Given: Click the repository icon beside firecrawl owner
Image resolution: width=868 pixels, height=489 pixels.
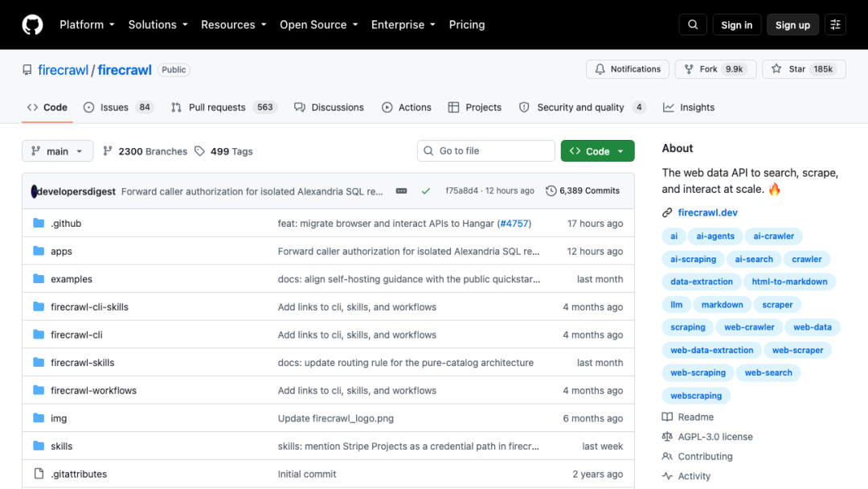Looking at the screenshot, I should click(27, 70).
